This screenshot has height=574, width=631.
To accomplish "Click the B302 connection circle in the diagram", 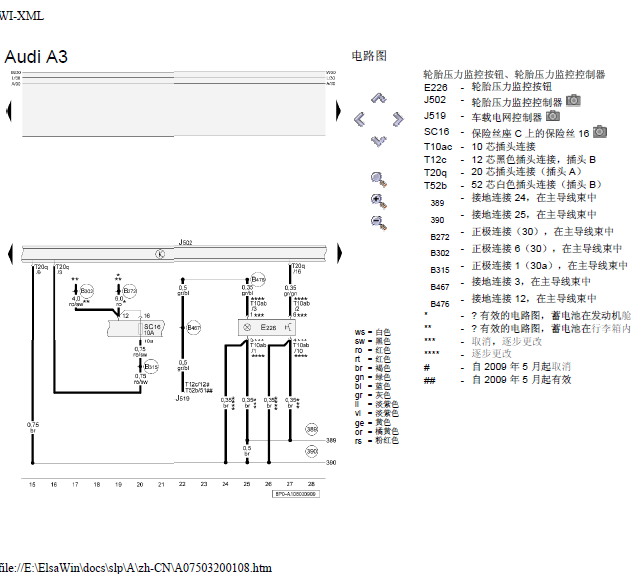I will coord(87,290).
